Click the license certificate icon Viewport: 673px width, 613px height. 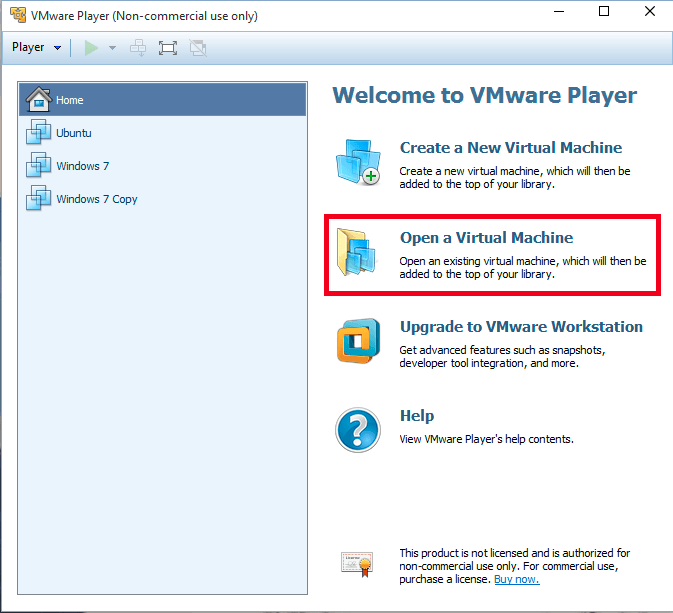[x=357, y=564]
